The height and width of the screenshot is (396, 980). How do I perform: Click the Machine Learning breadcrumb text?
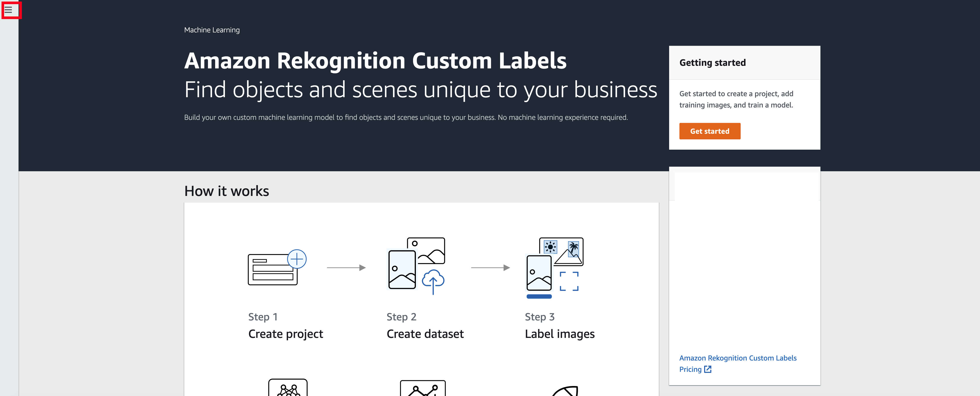pos(212,30)
